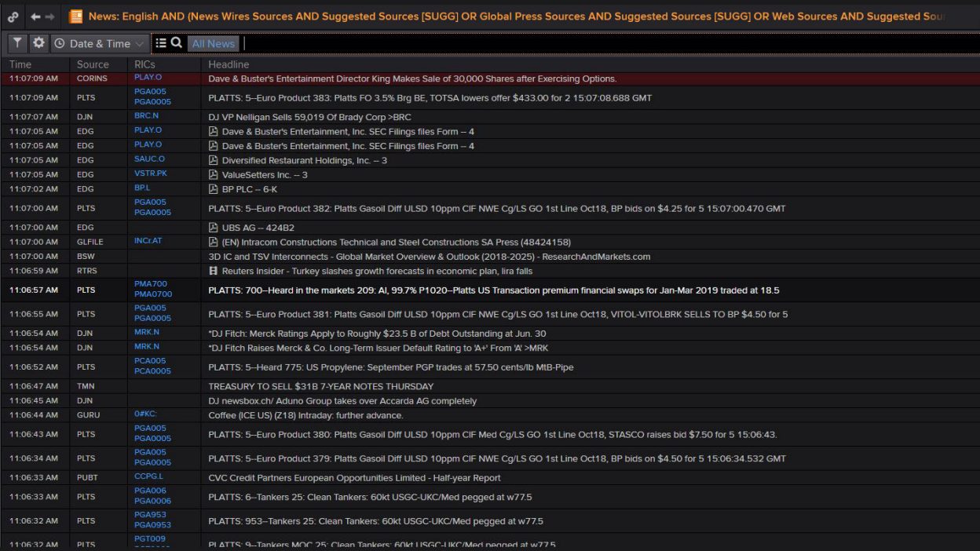980x551 pixels.
Task: Open the BRC.N RIC link
Action: pyautogui.click(x=146, y=116)
